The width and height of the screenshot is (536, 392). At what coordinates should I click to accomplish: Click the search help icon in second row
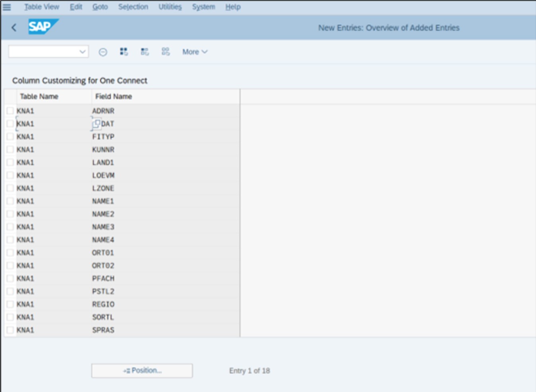[x=96, y=124]
